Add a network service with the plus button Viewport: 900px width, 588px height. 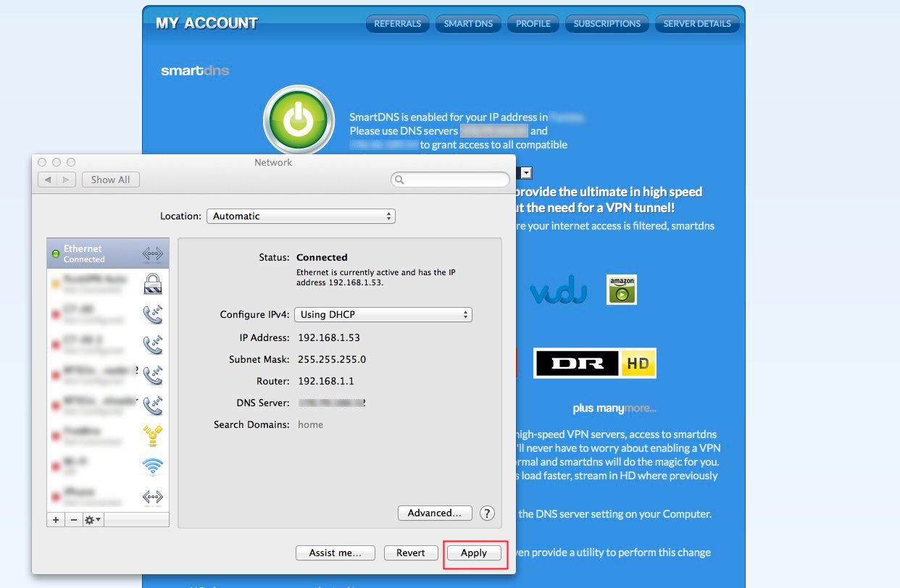(x=56, y=520)
